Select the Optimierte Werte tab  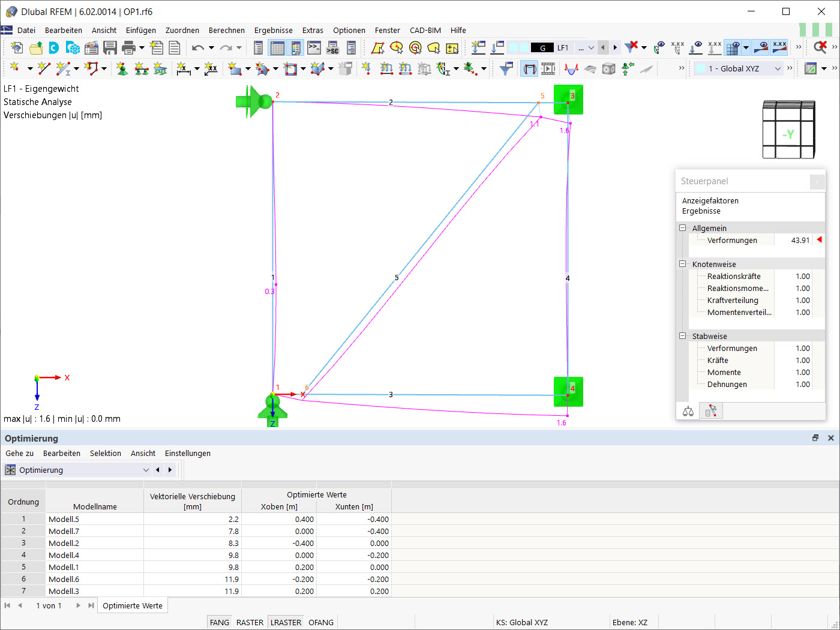pos(133,606)
